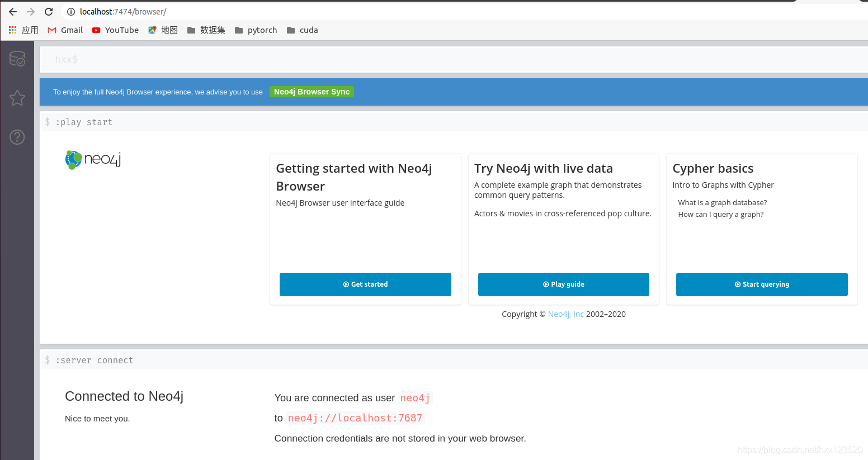View site information icon in address bar
Image resolution: width=868 pixels, height=460 pixels.
(71, 12)
